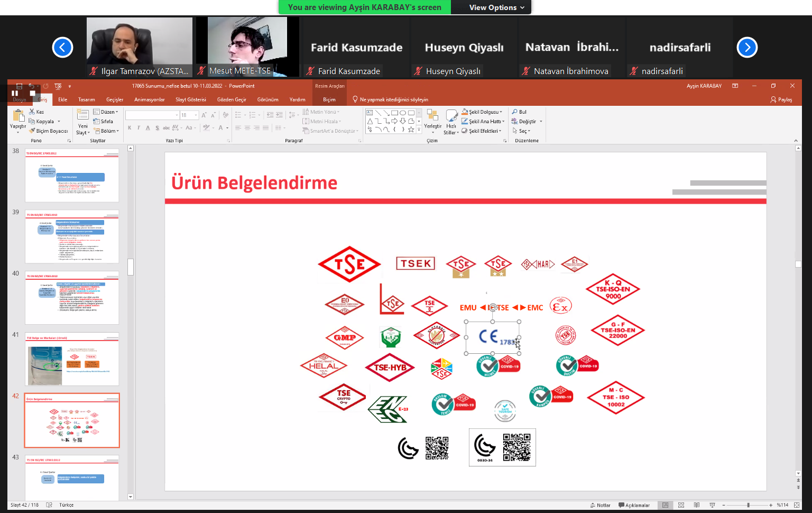Switch to reading view in status bar
This screenshot has height=513, width=812.
(x=697, y=505)
